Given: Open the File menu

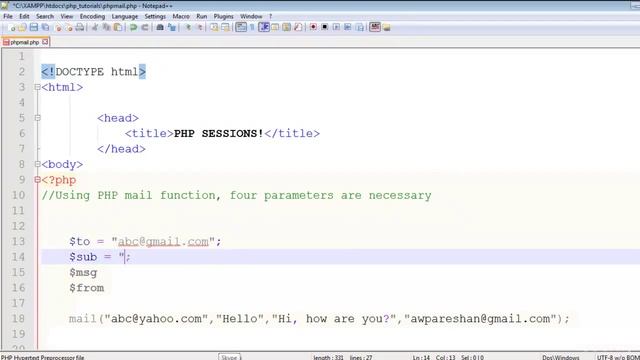Looking at the screenshot, I should point(8,16).
